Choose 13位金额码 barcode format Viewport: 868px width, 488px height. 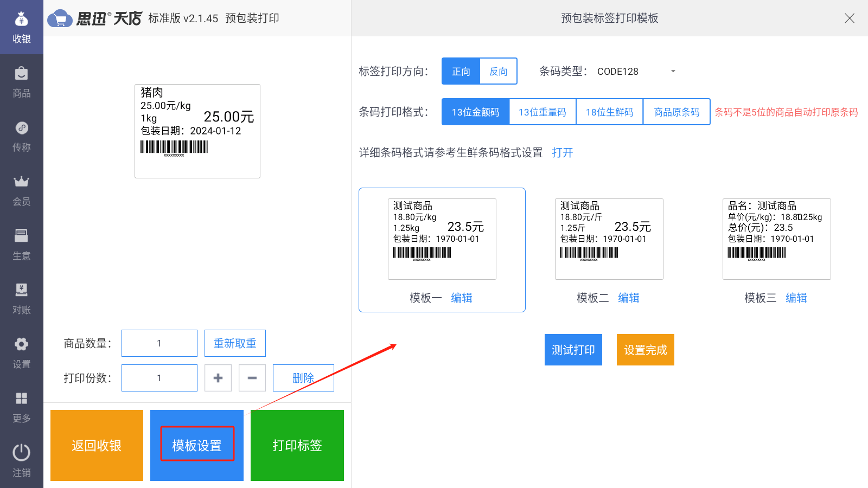click(476, 112)
